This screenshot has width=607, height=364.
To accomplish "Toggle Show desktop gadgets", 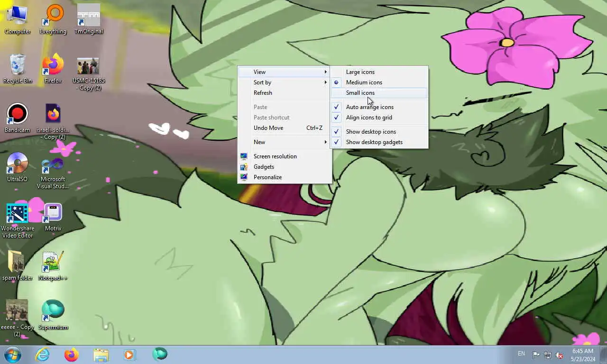I will click(379, 142).
